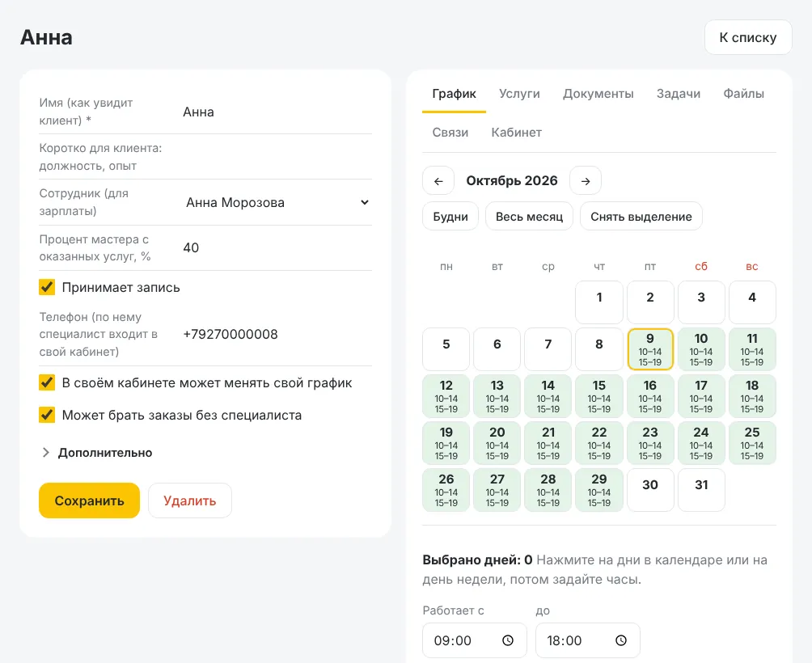The height and width of the screenshot is (663, 812).
Task: Select weekdays with the 'Будни' button
Action: click(450, 217)
